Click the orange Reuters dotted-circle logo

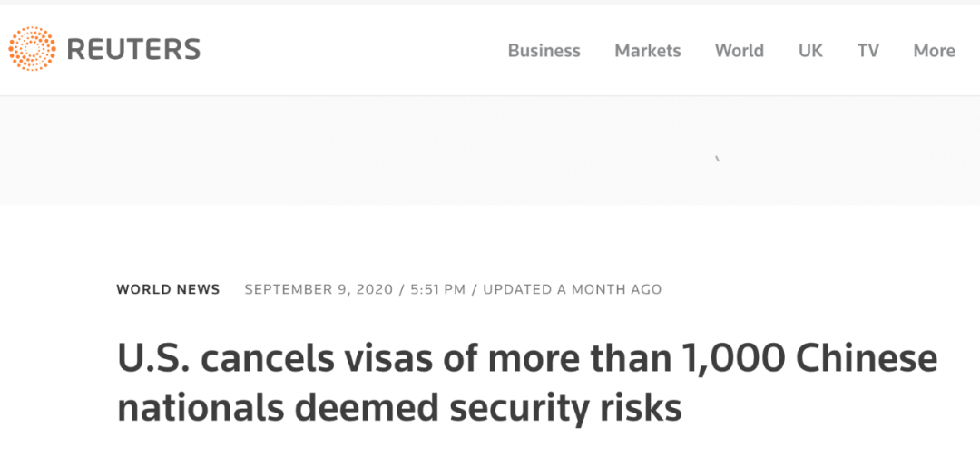tap(32, 49)
